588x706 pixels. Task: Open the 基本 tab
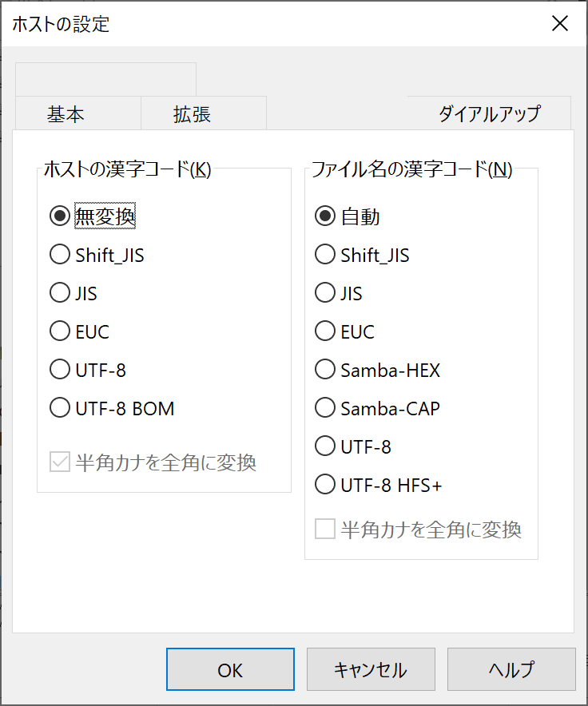pyautogui.click(x=66, y=113)
